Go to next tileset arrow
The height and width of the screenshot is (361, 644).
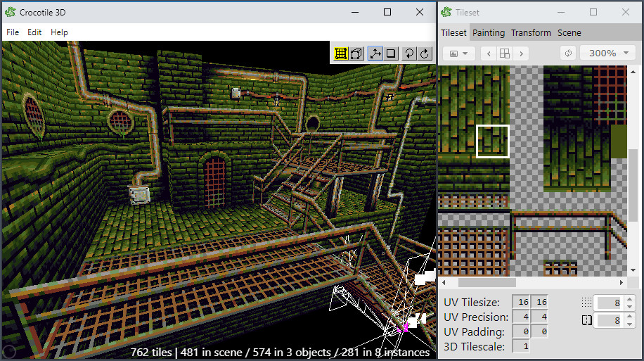point(521,53)
